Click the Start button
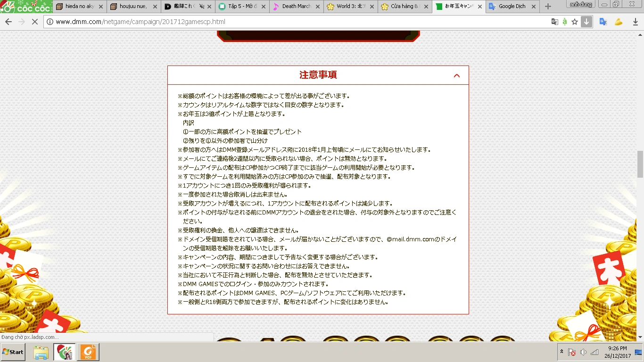Image resolution: width=644 pixels, height=362 pixels. (13, 352)
